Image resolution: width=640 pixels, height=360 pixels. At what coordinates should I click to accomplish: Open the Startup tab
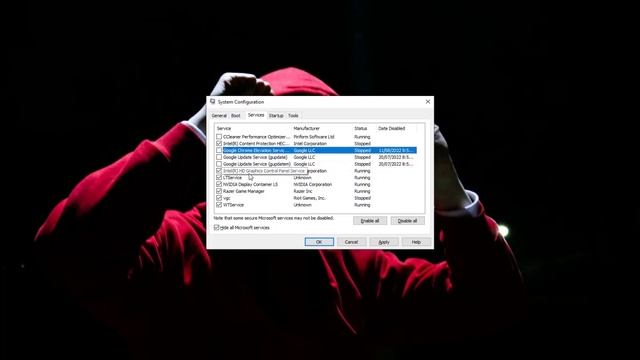tap(276, 116)
